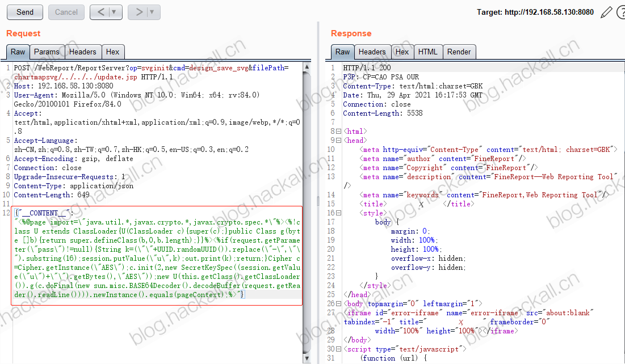
Task: Switch to the Response Hex tab
Action: [x=402, y=52]
